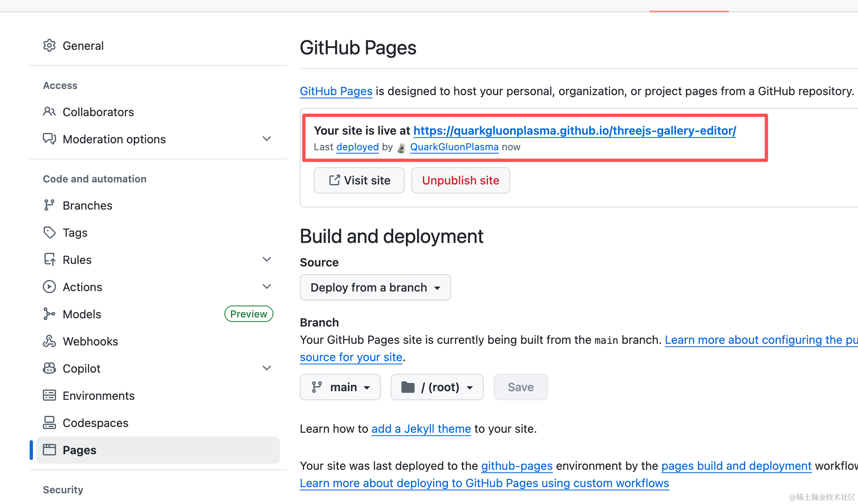Click the QuarkGluonPlasma avatar image
The height and width of the screenshot is (504, 858).
[x=401, y=147]
